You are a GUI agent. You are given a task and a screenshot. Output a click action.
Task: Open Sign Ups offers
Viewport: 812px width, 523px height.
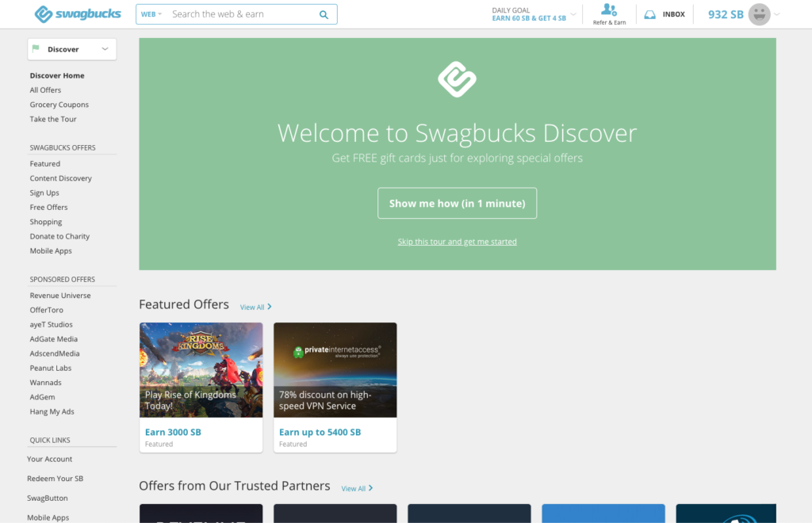44,193
